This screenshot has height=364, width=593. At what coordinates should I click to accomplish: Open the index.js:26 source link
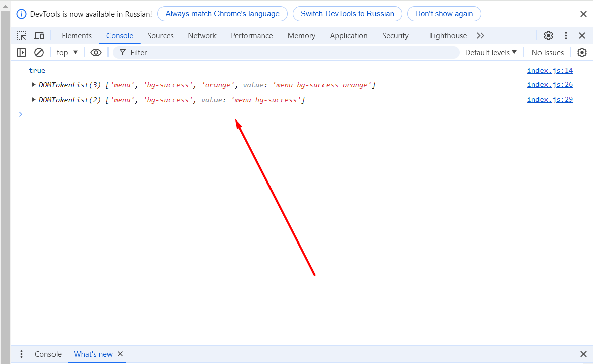click(x=550, y=84)
